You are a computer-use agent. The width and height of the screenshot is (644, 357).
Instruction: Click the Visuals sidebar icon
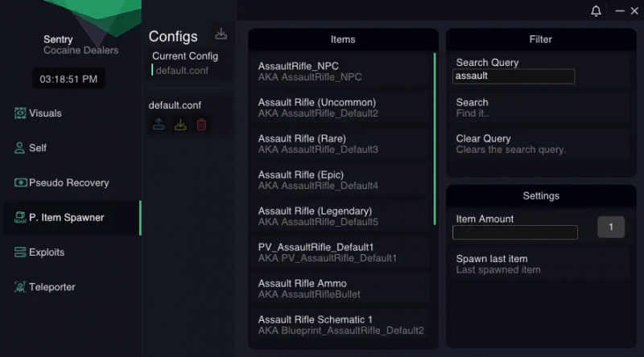click(x=20, y=113)
